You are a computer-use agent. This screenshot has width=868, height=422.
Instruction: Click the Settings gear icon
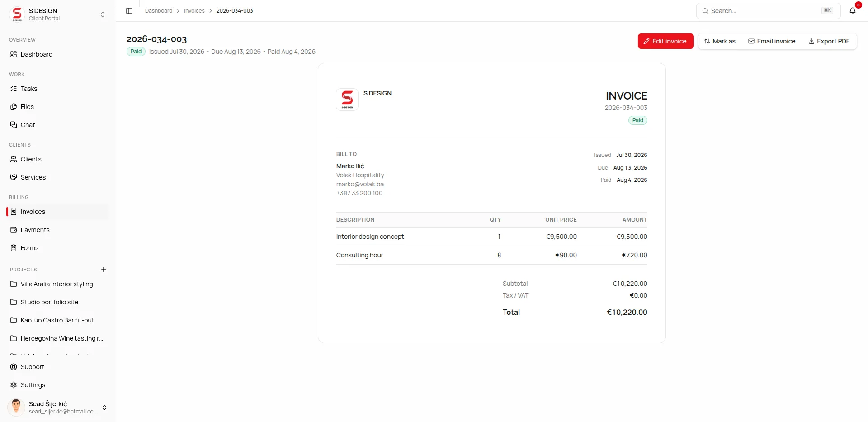coord(14,385)
